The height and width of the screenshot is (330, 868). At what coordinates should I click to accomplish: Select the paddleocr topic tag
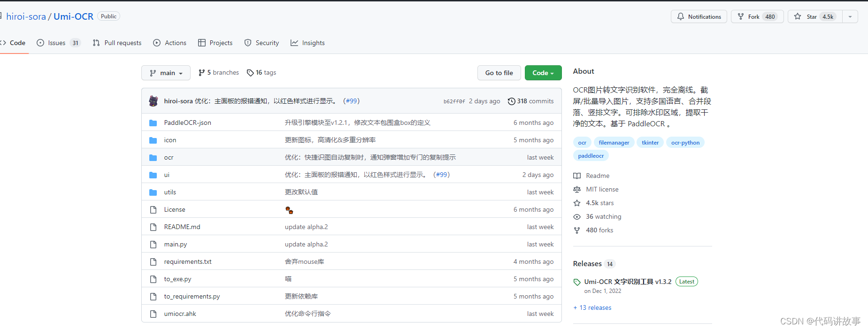(x=591, y=156)
